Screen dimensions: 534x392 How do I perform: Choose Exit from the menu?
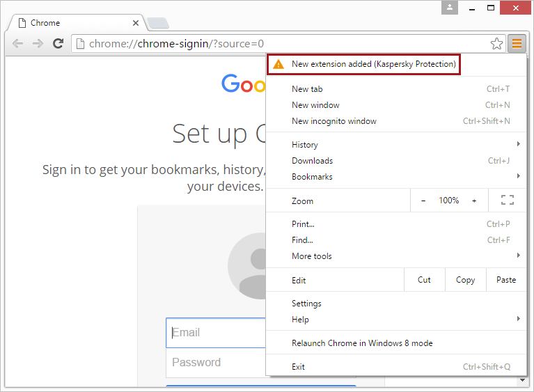click(395, 366)
